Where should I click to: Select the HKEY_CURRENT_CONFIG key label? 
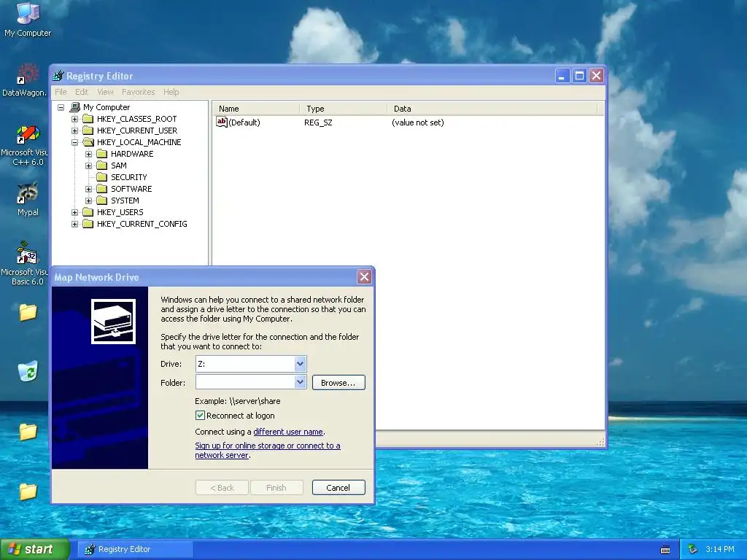pos(142,224)
